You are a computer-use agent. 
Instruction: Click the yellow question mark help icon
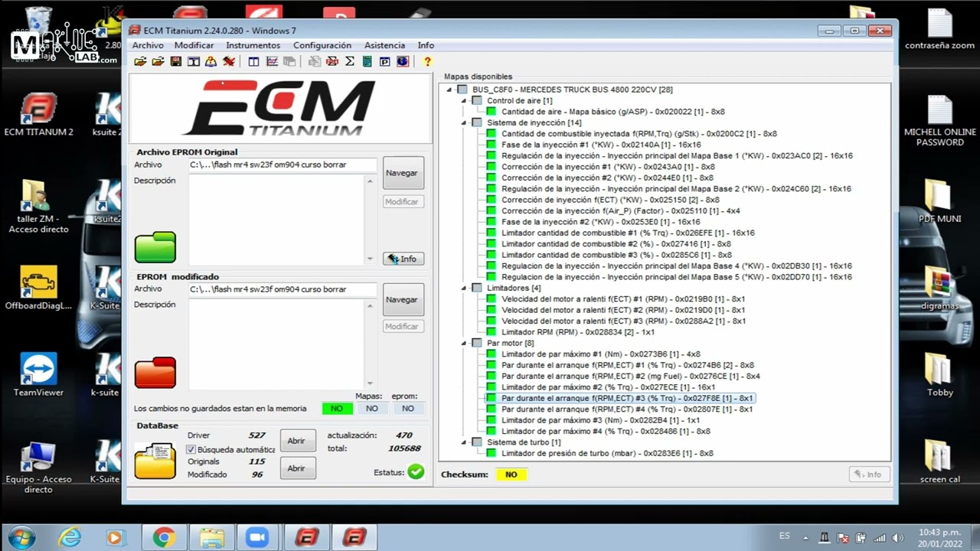[427, 61]
